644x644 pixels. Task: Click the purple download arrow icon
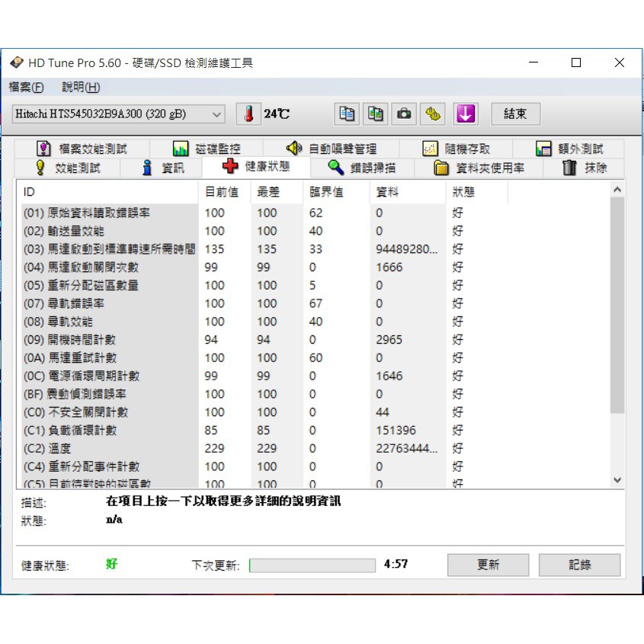click(x=466, y=114)
